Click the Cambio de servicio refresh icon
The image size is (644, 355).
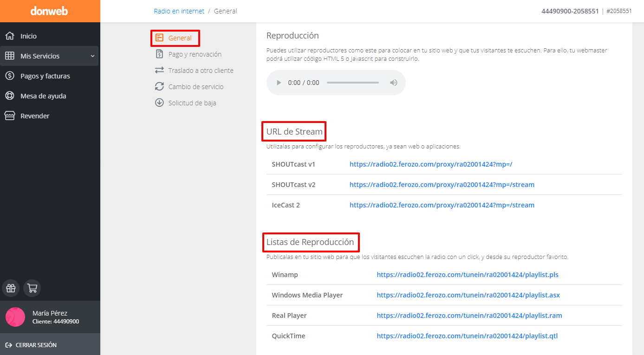click(x=160, y=87)
